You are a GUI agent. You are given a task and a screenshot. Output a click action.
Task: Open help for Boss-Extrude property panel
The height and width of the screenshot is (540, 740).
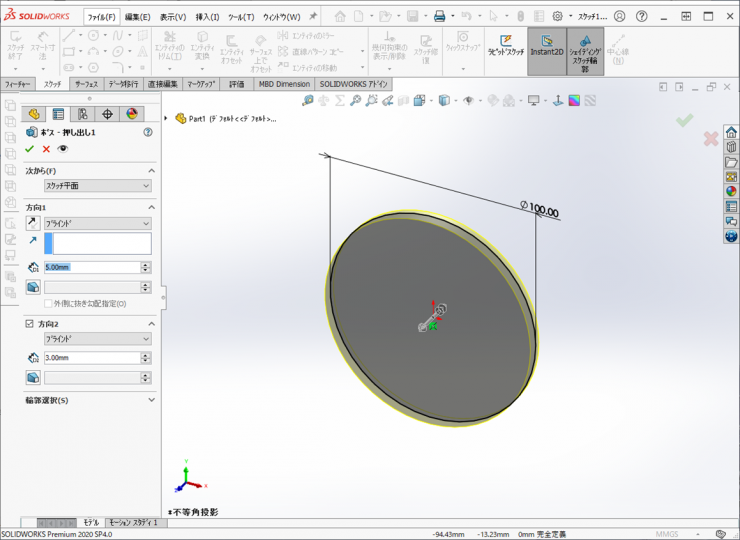point(148,132)
